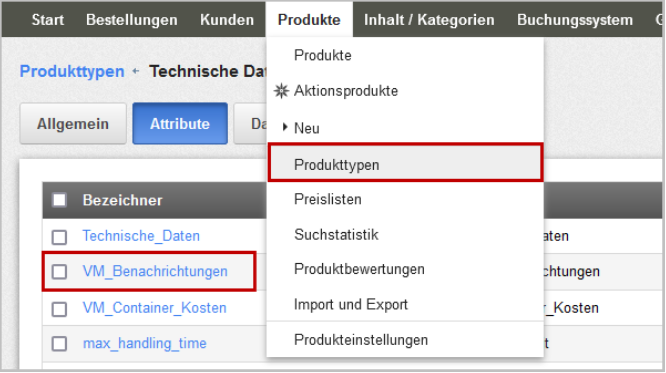Enable the max_handling_time checkbox
This screenshot has width=666, height=373.
point(59,344)
